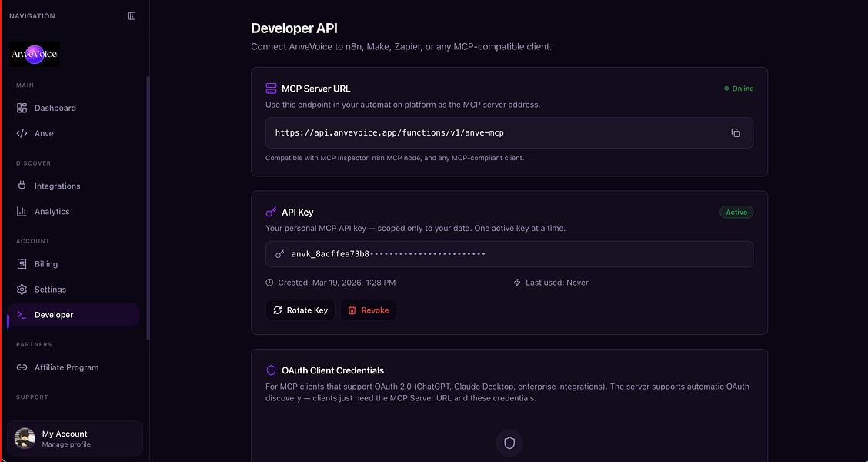Open My Account manage profile
The height and width of the screenshot is (462, 868).
tap(75, 438)
